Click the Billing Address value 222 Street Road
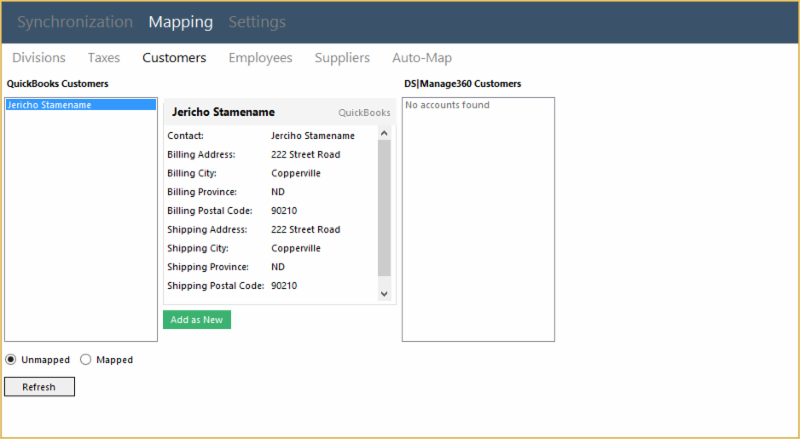Image resolution: width=800 pixels, height=439 pixels. tap(305, 155)
